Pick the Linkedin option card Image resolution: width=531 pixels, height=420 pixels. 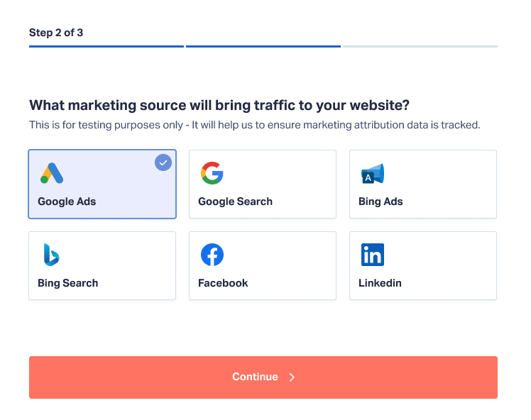[423, 265]
